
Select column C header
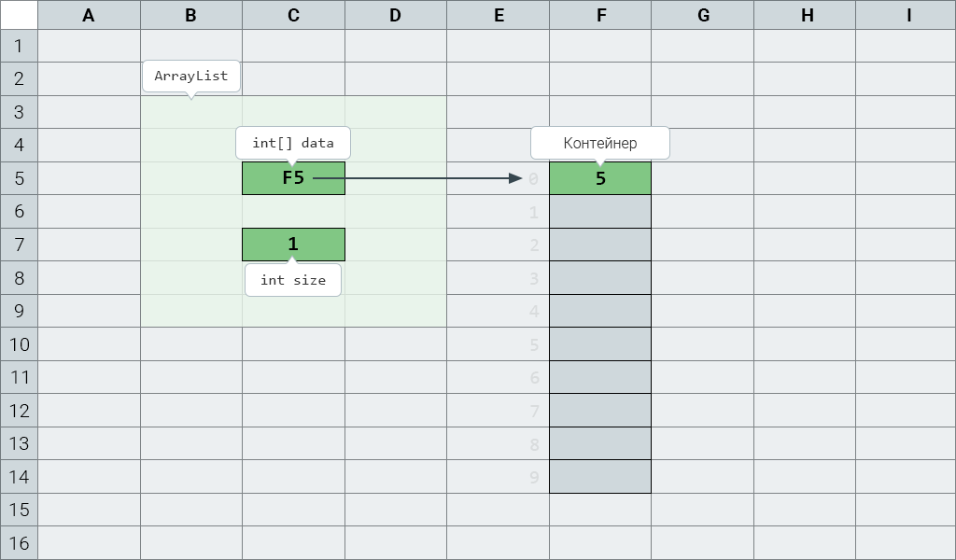[x=293, y=15]
